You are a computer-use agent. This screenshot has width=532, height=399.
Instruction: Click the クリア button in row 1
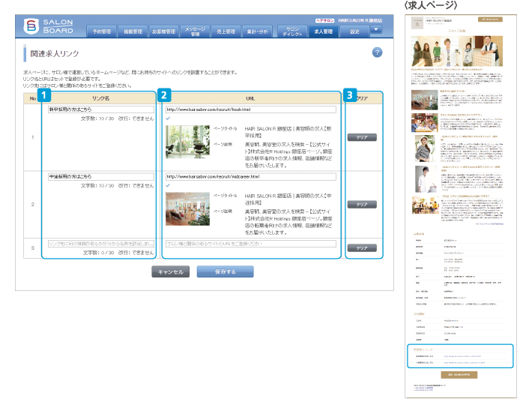pyautogui.click(x=362, y=137)
